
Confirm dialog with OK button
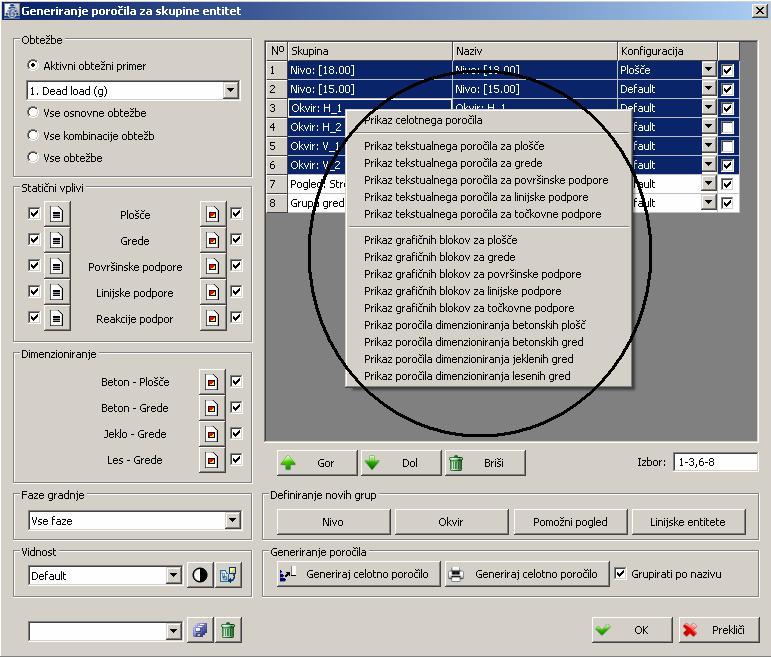coord(632,630)
